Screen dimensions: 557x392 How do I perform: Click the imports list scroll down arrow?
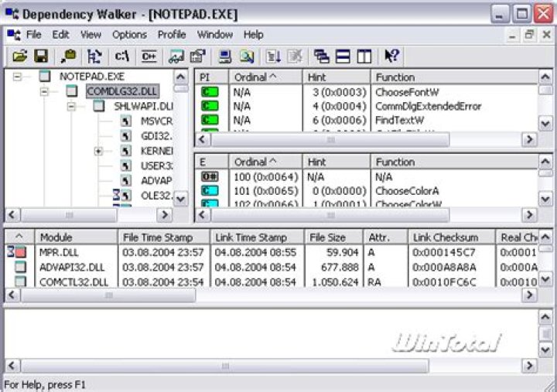(x=545, y=124)
